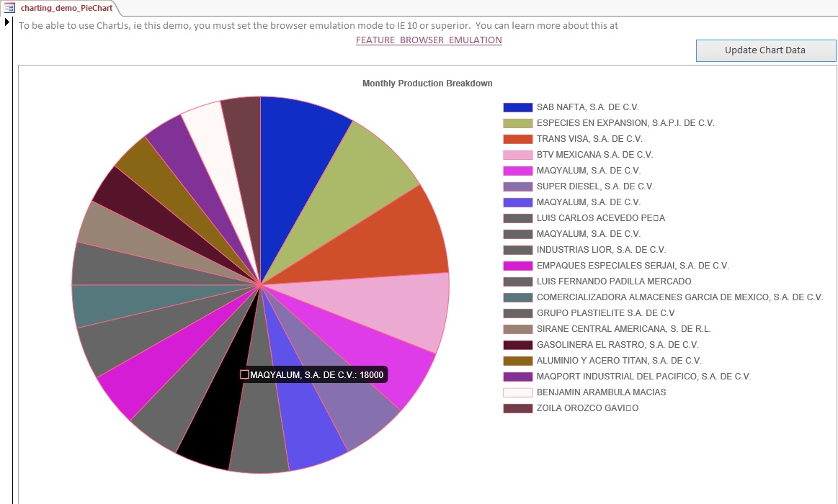Screen dimensions: 838x504
Task: Toggle BTV MEXICANA legend color swatch
Action: coord(518,155)
